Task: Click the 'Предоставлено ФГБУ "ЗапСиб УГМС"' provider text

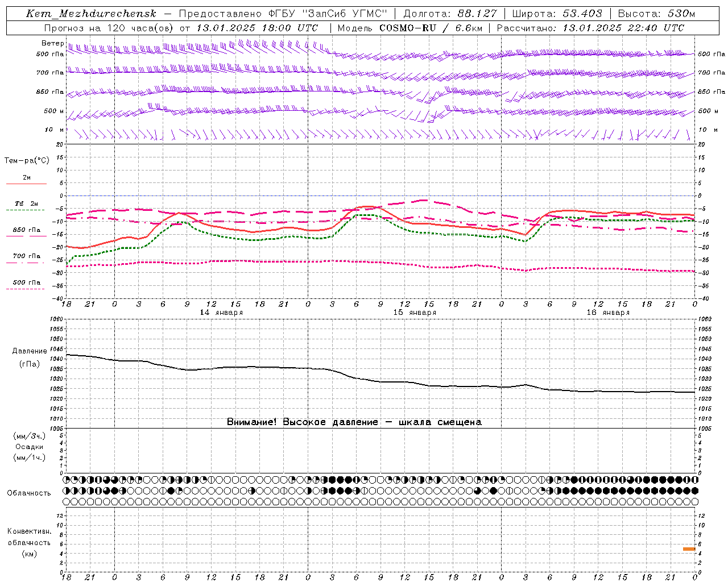Action: click(x=283, y=14)
